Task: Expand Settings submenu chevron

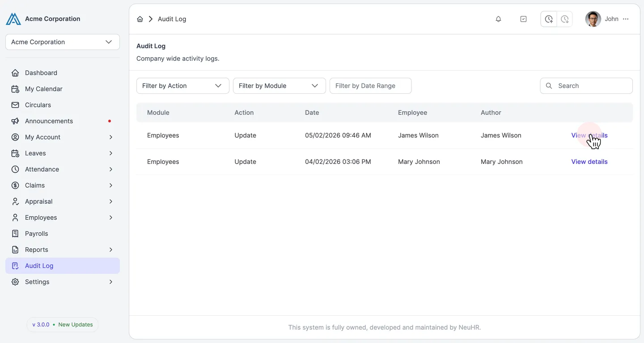Action: pos(111,282)
